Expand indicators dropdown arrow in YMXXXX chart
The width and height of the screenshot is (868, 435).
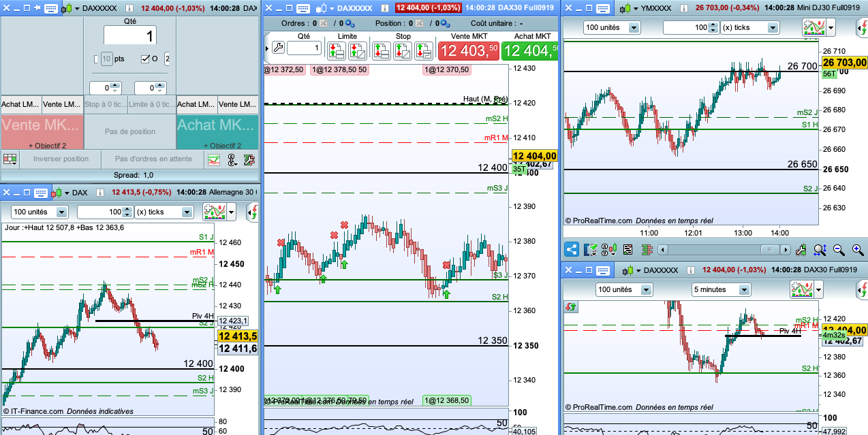tap(832, 27)
